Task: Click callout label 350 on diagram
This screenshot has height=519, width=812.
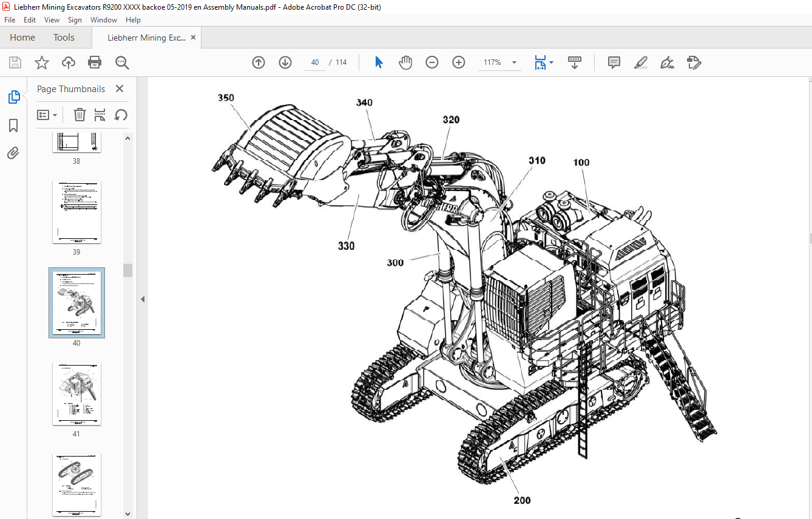Action: [226, 98]
